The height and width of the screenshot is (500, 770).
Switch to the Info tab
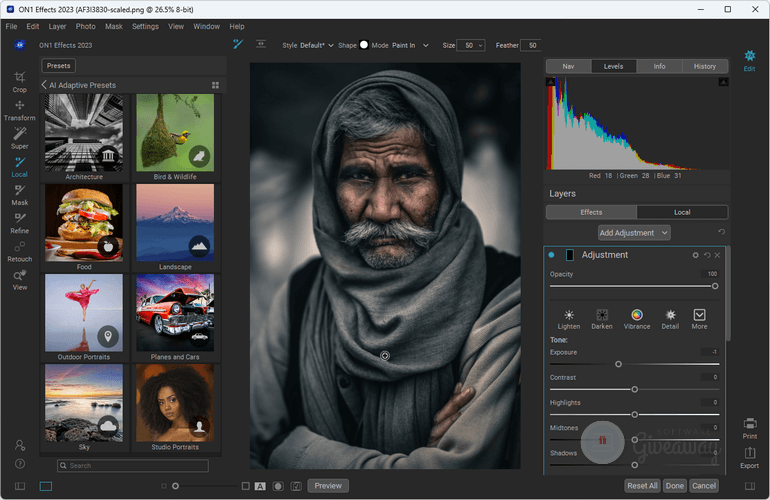[659, 66]
